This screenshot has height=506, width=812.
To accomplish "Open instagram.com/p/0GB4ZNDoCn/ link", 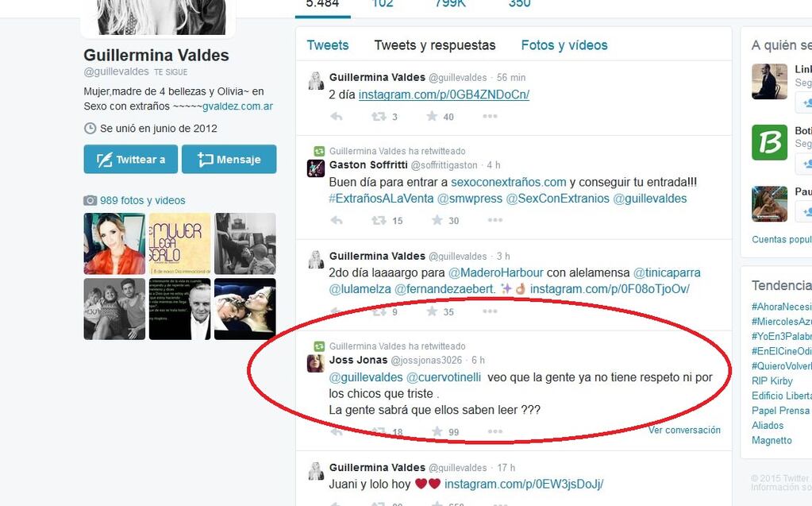I will pos(444,95).
